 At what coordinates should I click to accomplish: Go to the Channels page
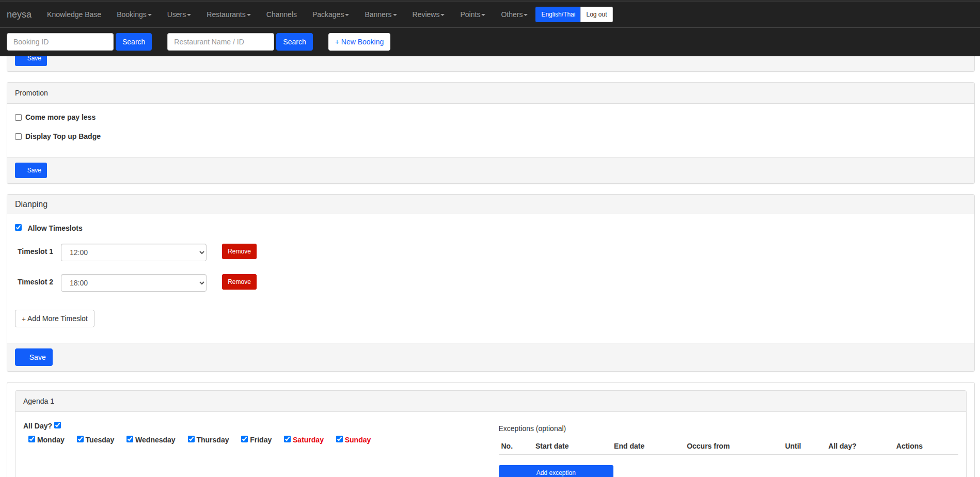click(x=281, y=14)
